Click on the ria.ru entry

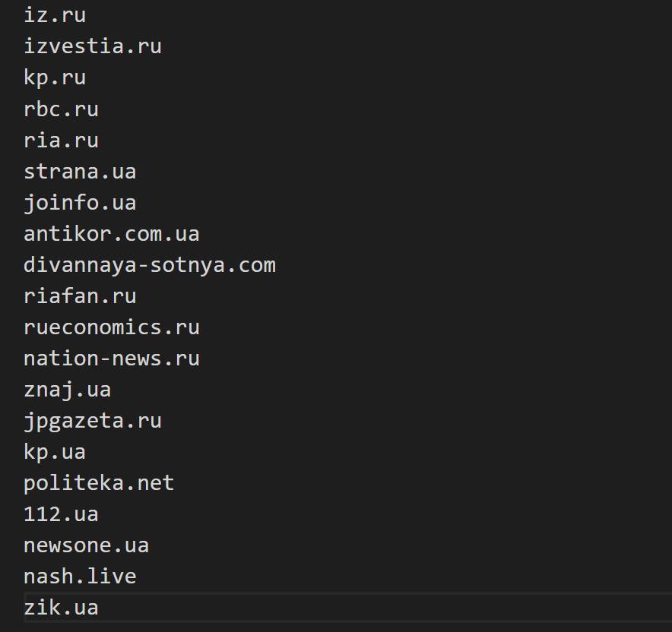[61, 141]
